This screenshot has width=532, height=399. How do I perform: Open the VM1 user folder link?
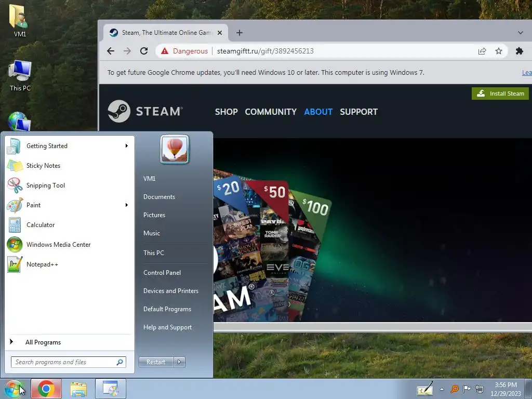pyautogui.click(x=149, y=179)
